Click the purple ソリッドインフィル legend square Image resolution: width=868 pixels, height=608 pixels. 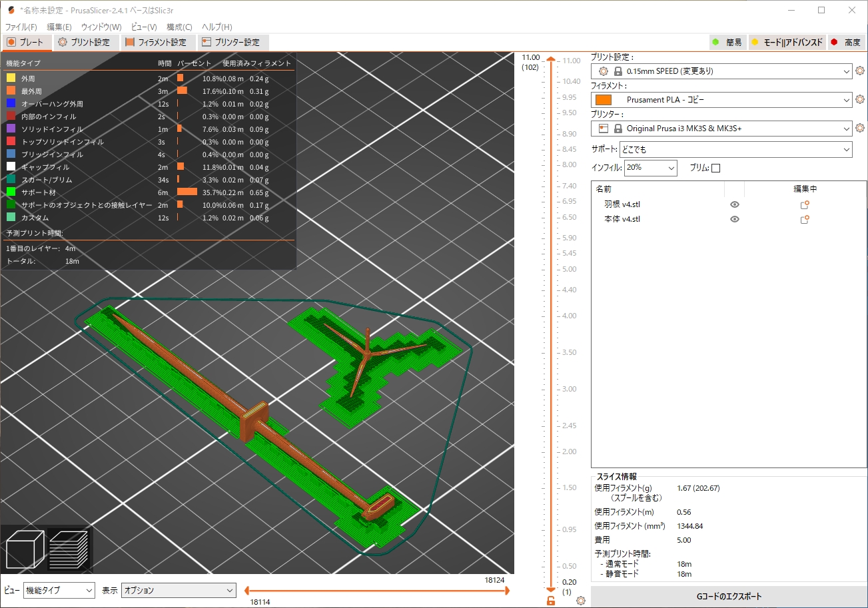click(x=11, y=129)
